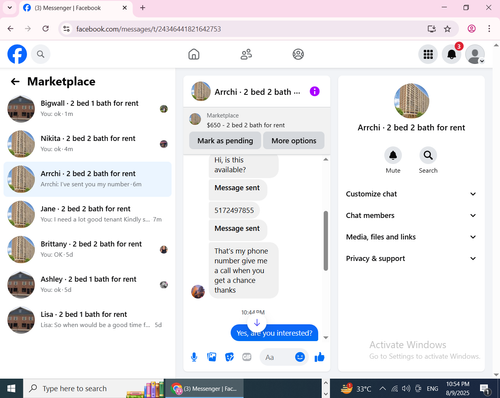500x398 pixels.
Task: Click chat scroll up arrow
Action: pyautogui.click(x=326, y=160)
